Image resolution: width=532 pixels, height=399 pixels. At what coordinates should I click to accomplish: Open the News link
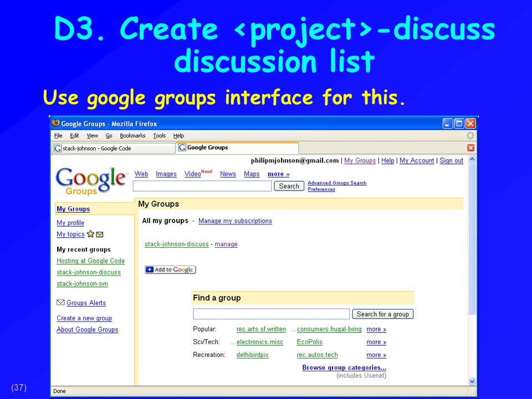pyautogui.click(x=228, y=173)
